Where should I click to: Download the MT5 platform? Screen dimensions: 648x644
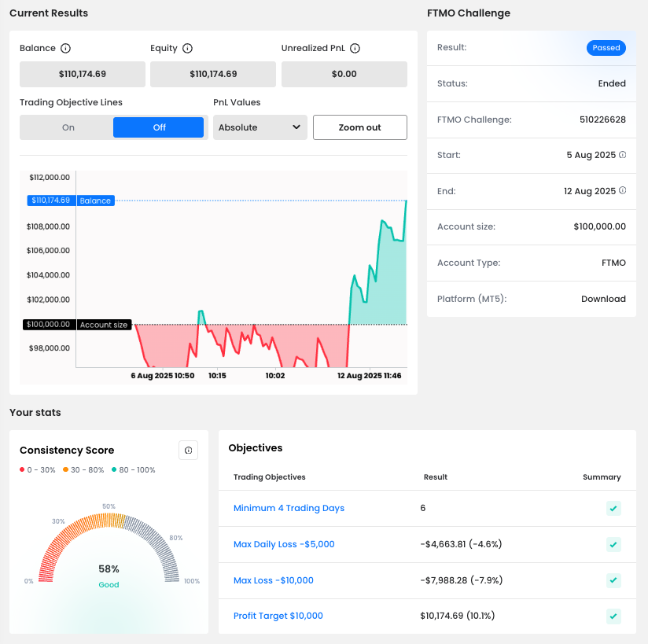pyautogui.click(x=603, y=299)
